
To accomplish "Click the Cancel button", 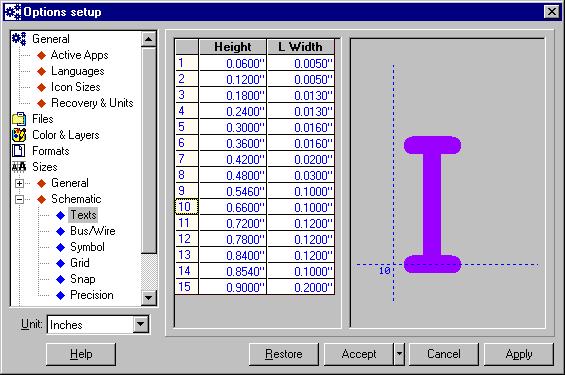I will click(x=444, y=354).
